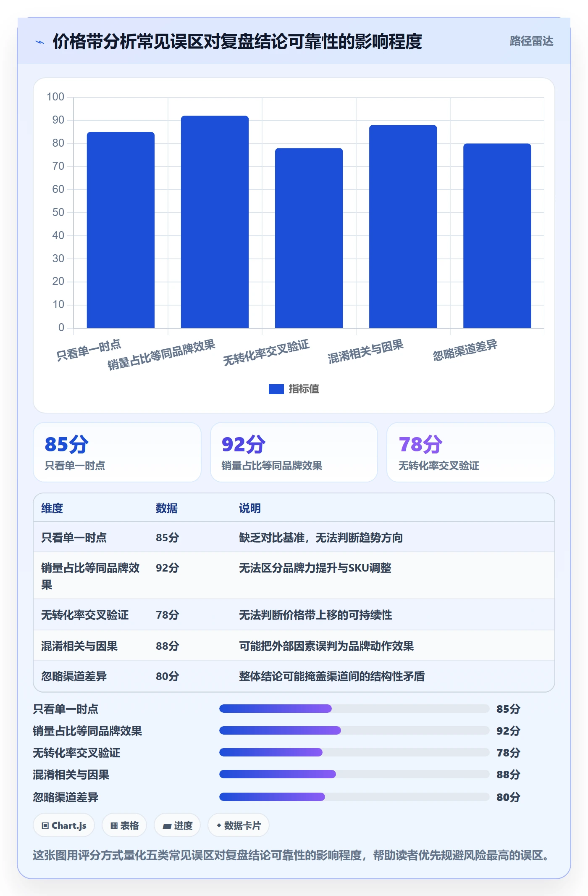
Task: Click the 指标值 legend label
Action: (x=304, y=389)
